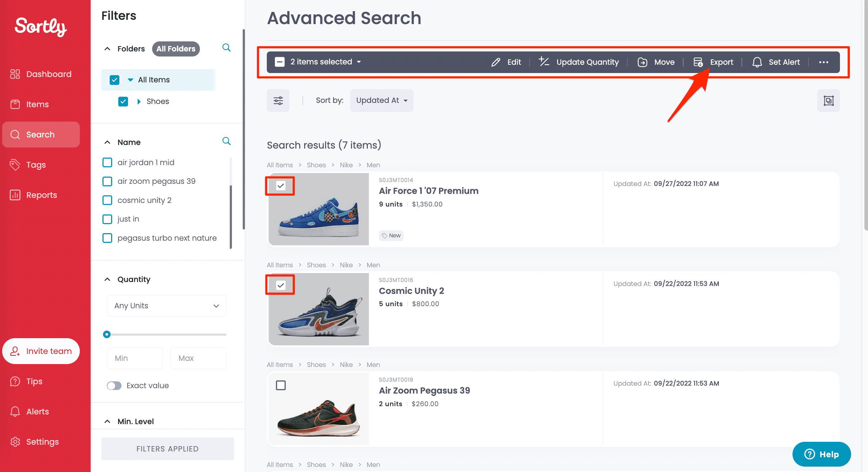Select the Search sidebar item
This screenshot has height=472, width=868.
point(41,135)
